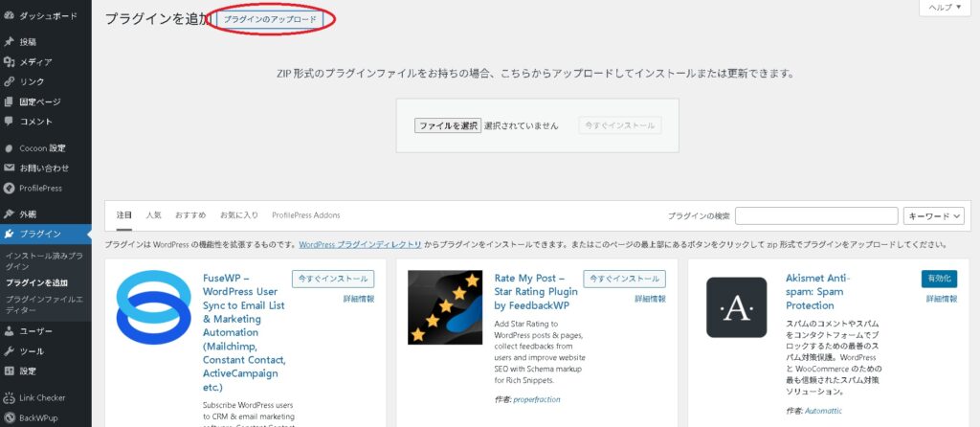Open the ダッシュボード dashboard icon

pos(9,15)
